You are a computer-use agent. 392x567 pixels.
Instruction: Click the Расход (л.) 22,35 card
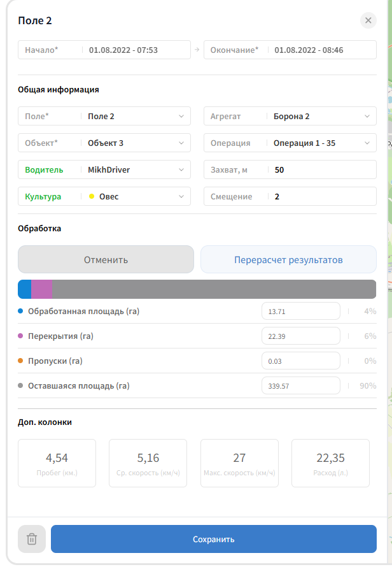[330, 463]
